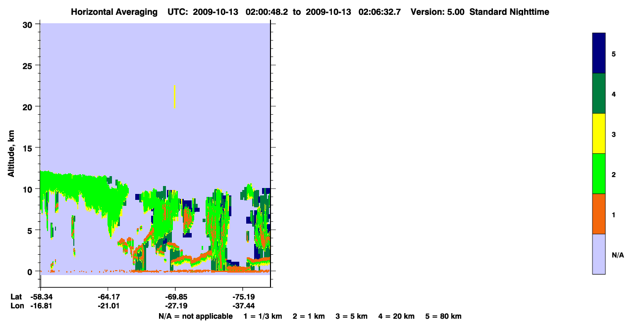Click the 'Version: 5.00' text
644x330 pixels.
(x=437, y=12)
